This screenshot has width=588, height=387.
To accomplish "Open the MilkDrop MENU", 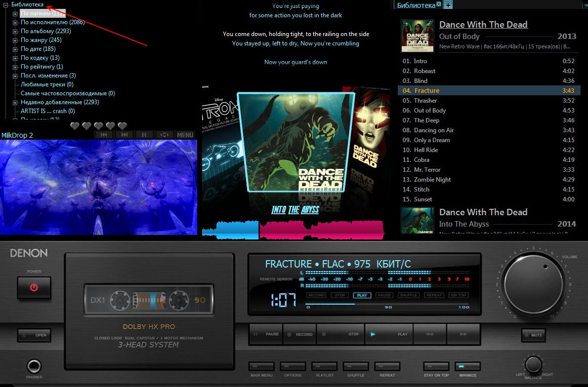I will click(185, 135).
